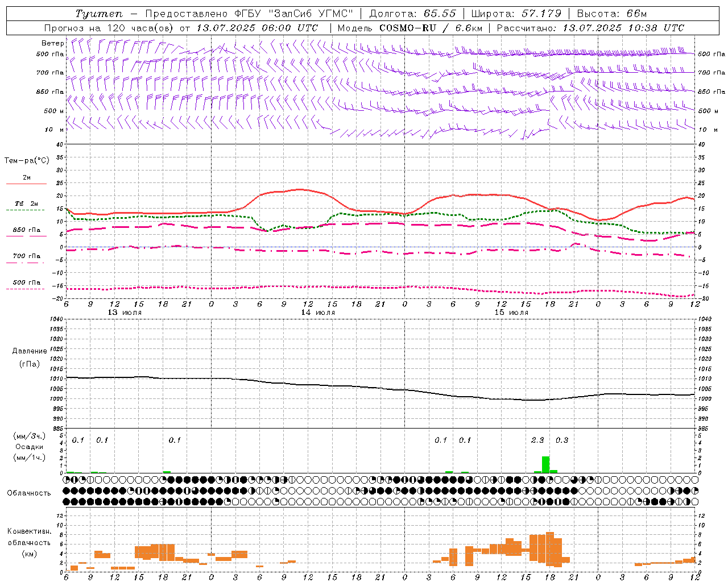Select the "Долгота: 65.55" header field
Viewport: 728px width, 582px height.
[x=413, y=14]
